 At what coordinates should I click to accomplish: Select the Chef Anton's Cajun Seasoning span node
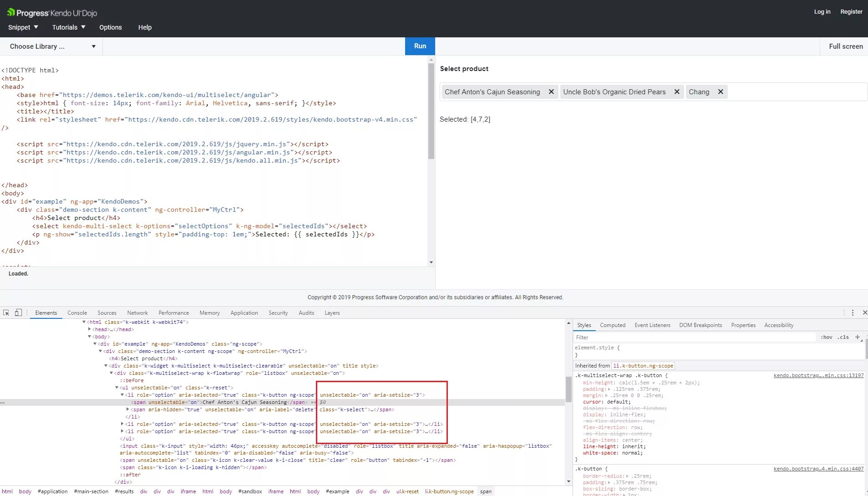point(219,403)
